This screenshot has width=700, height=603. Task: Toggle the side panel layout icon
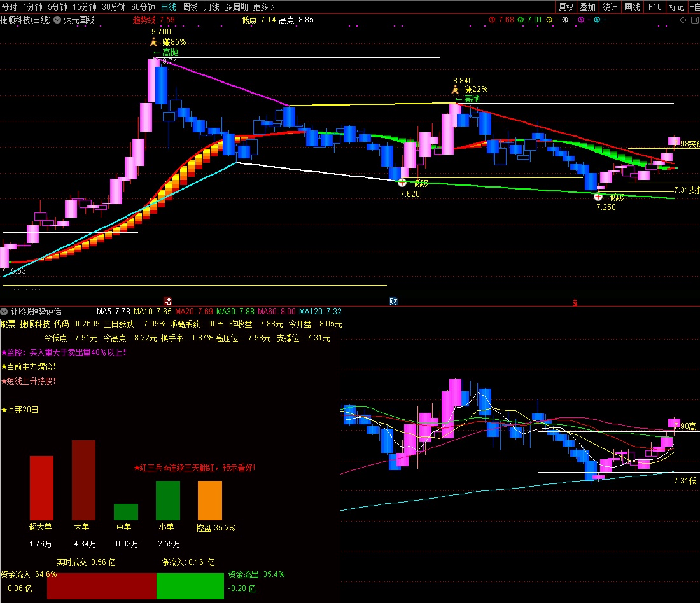coord(695,20)
